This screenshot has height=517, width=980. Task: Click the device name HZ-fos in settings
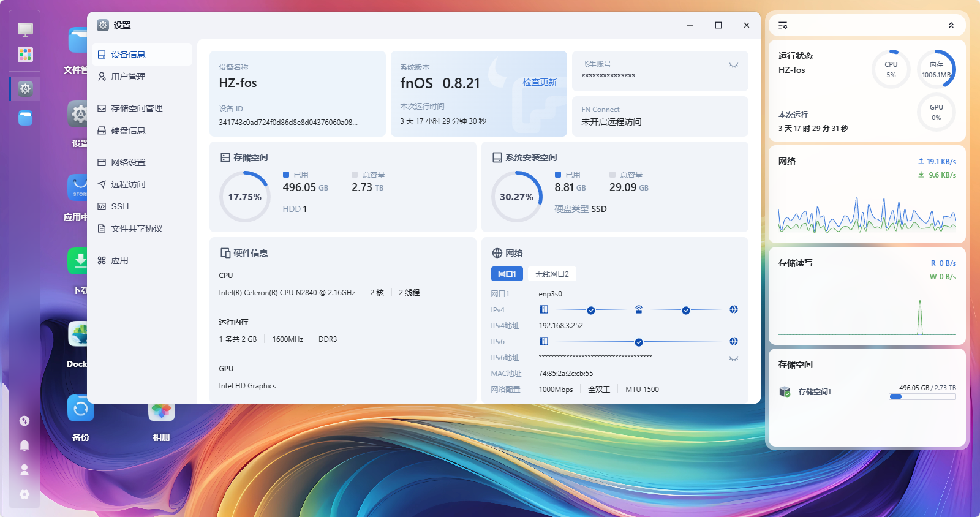pyautogui.click(x=238, y=83)
